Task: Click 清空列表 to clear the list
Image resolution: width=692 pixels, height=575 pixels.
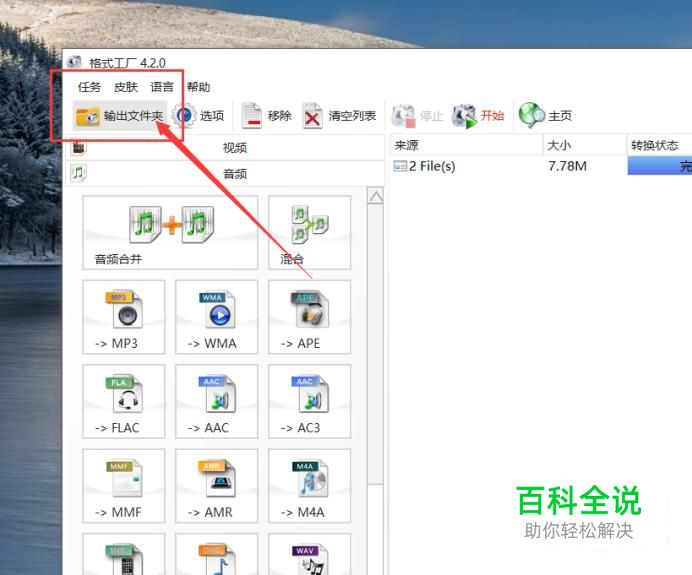Action: click(x=339, y=116)
